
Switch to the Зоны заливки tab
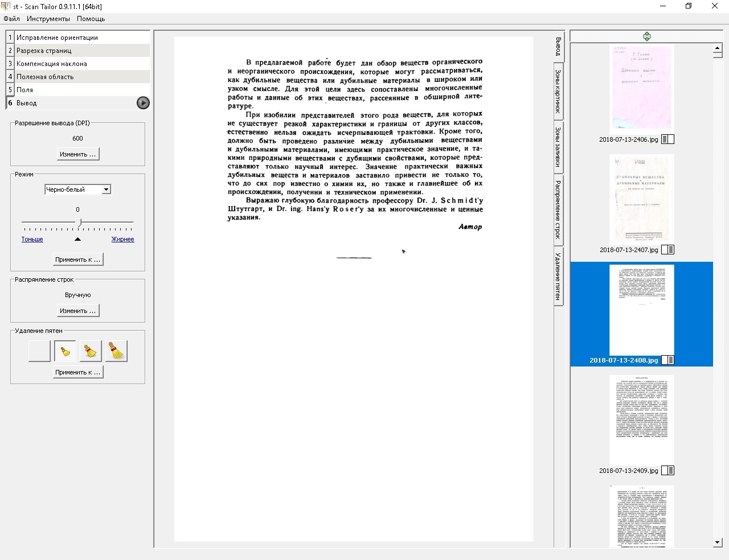(x=558, y=147)
